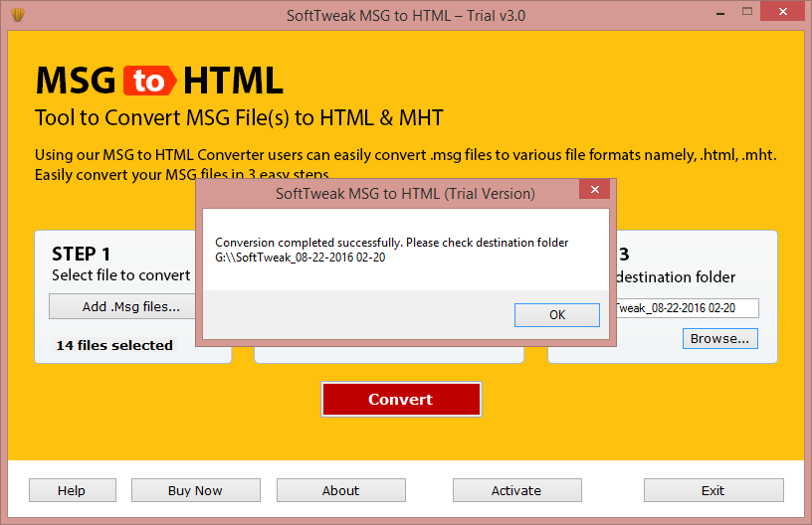Click the Buy Now button

click(x=195, y=490)
